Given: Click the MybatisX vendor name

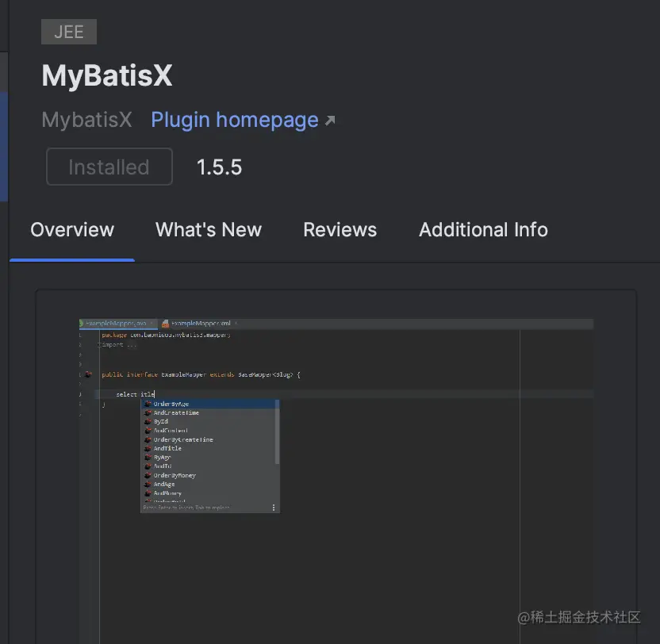Looking at the screenshot, I should (86, 120).
